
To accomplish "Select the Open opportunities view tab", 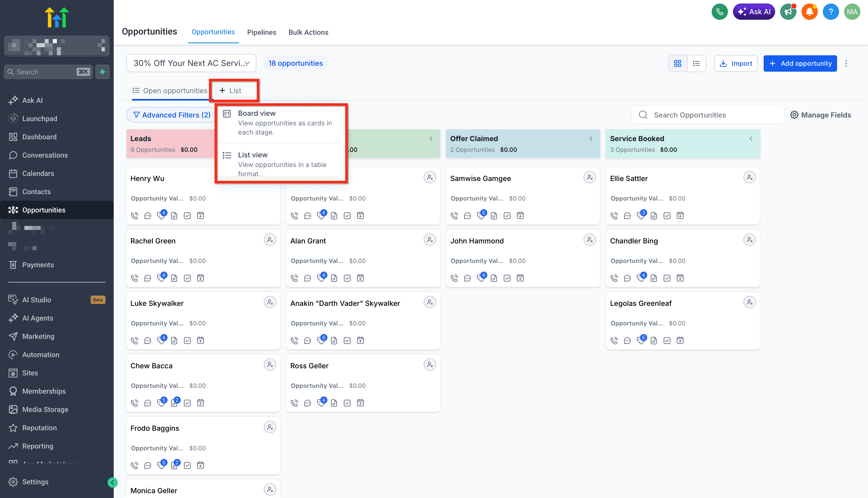I will [170, 91].
